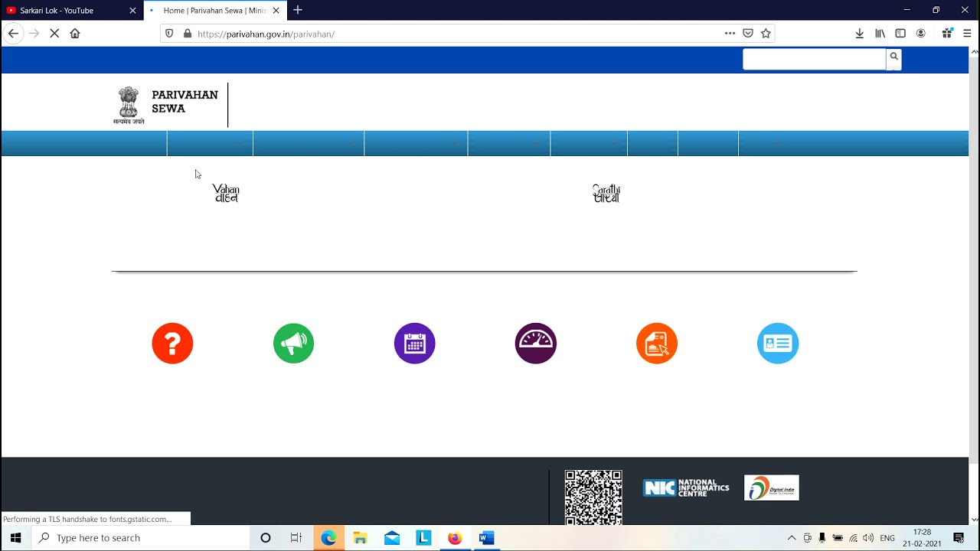Open a new browser tab
This screenshot has height=551, width=980.
point(298,10)
